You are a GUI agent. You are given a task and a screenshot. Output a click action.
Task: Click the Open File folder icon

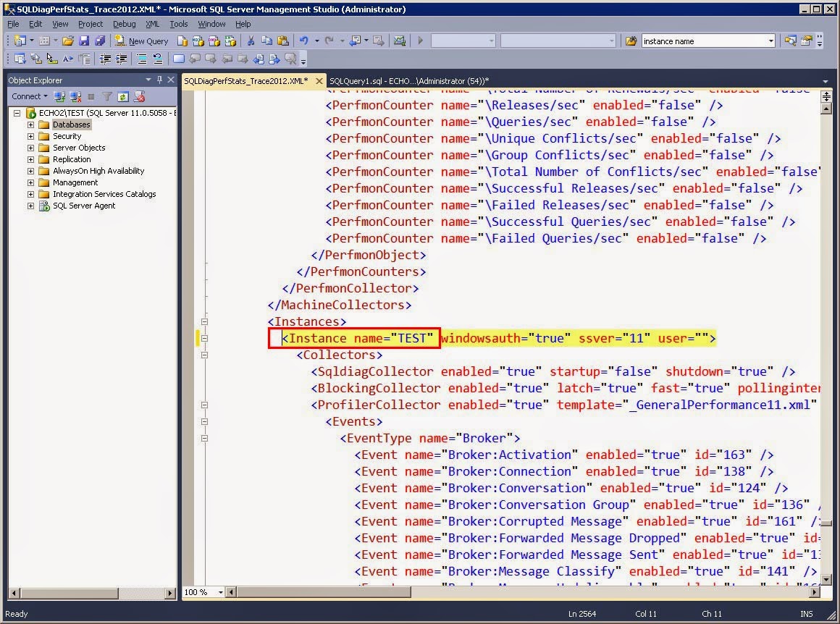[67, 41]
